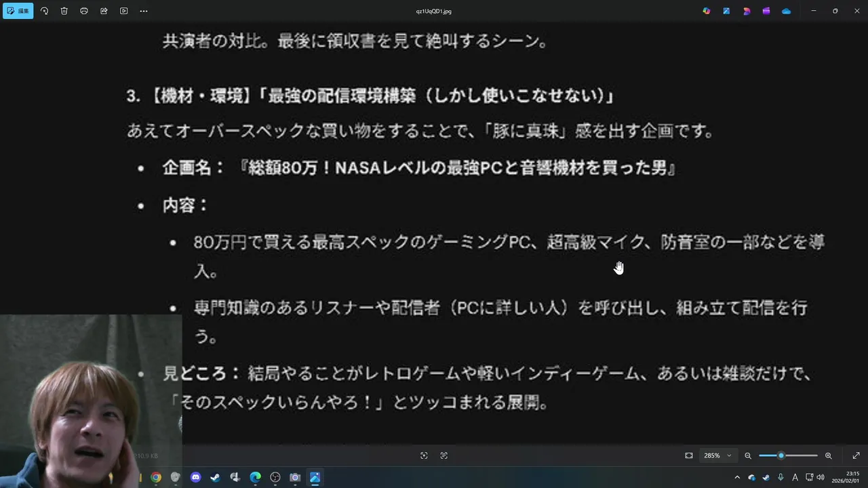Expand the system tray hidden icons chevron
The height and width of the screenshot is (488, 868).
[737, 477]
